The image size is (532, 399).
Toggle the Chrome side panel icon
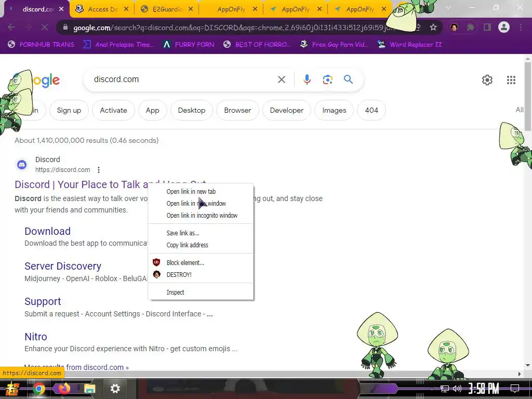tap(487, 27)
